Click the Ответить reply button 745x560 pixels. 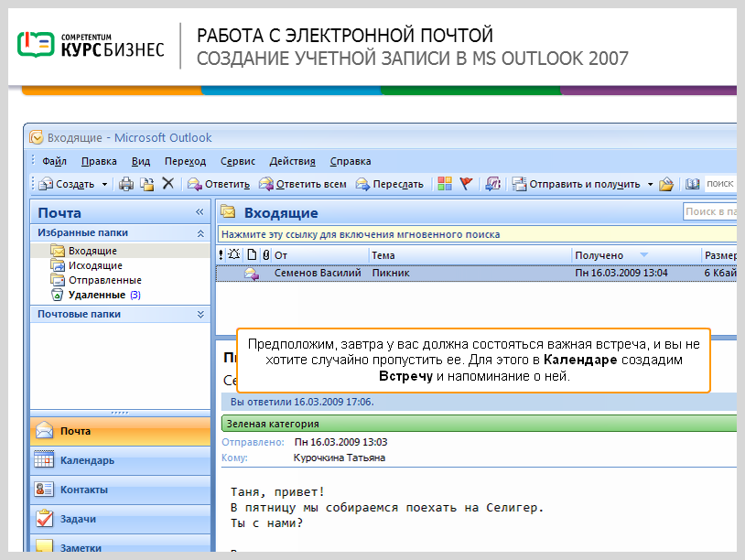(x=219, y=184)
